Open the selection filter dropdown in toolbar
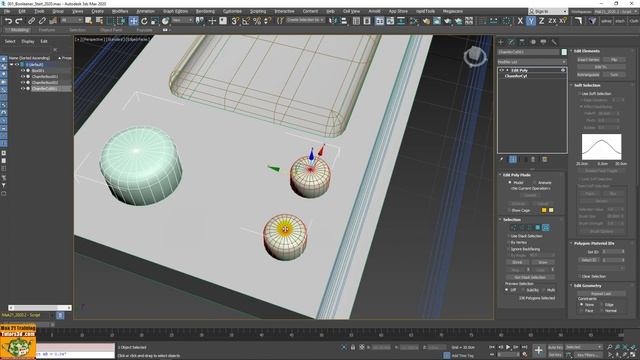 [71, 20]
